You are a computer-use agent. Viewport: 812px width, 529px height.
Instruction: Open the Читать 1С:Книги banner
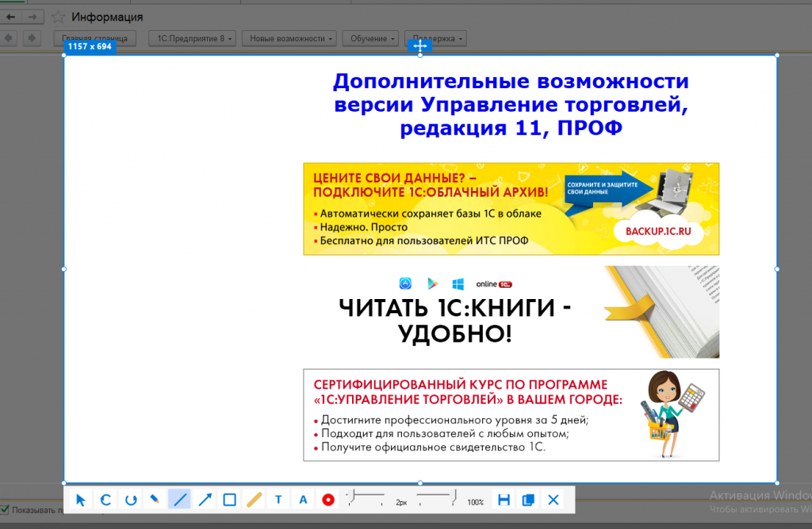coord(511,312)
